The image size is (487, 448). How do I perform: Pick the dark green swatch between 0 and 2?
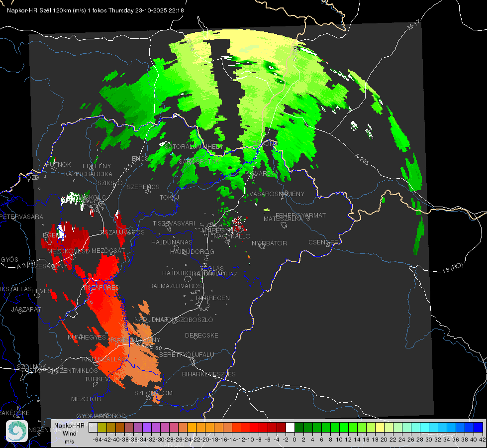pyautogui.click(x=299, y=428)
